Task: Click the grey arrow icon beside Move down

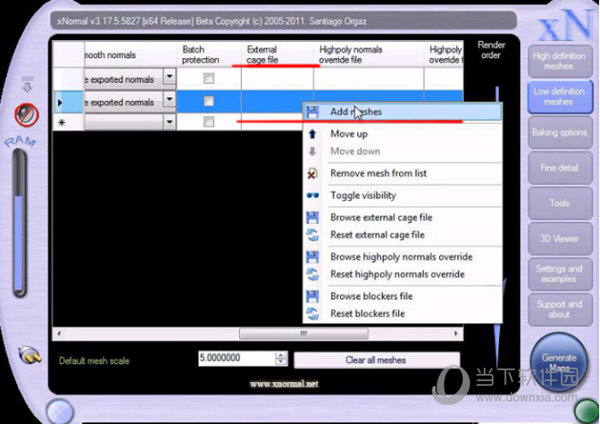Action: (312, 151)
